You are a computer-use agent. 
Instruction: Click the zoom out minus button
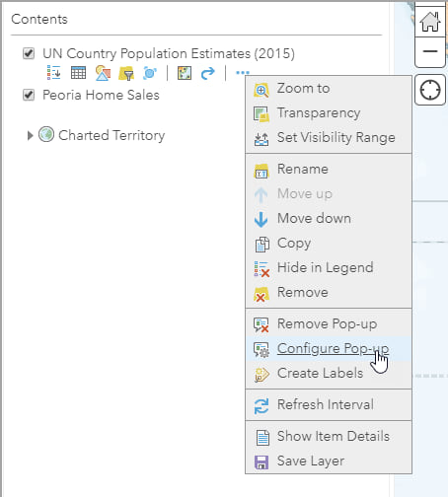click(430, 51)
